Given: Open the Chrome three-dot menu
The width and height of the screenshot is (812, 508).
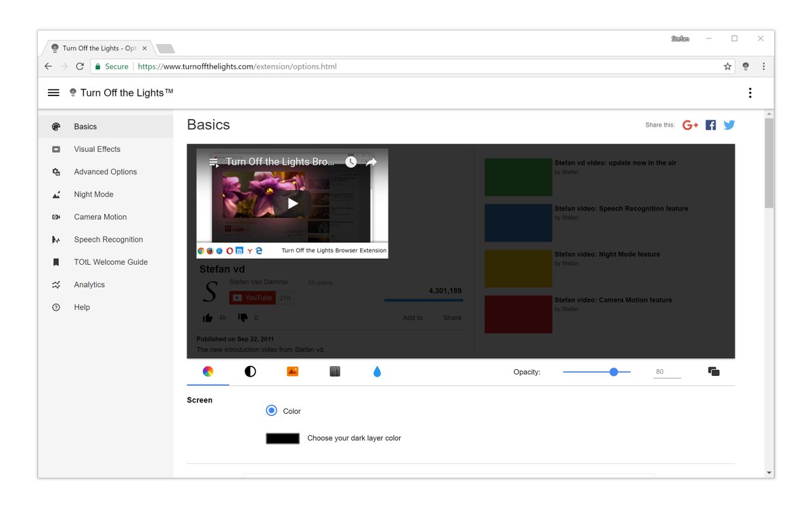Looking at the screenshot, I should tap(763, 66).
